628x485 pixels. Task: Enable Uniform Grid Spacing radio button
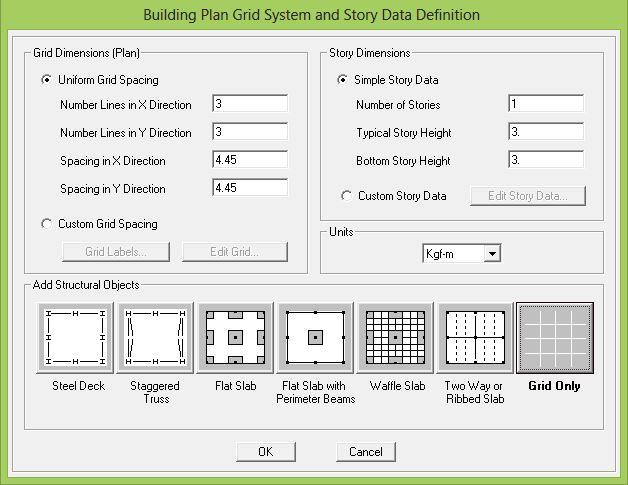(x=46, y=80)
